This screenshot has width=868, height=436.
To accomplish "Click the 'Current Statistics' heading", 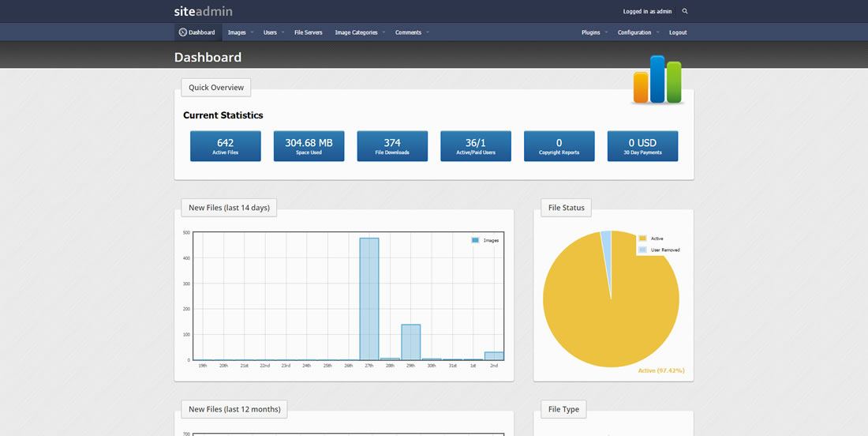I will tap(223, 115).
